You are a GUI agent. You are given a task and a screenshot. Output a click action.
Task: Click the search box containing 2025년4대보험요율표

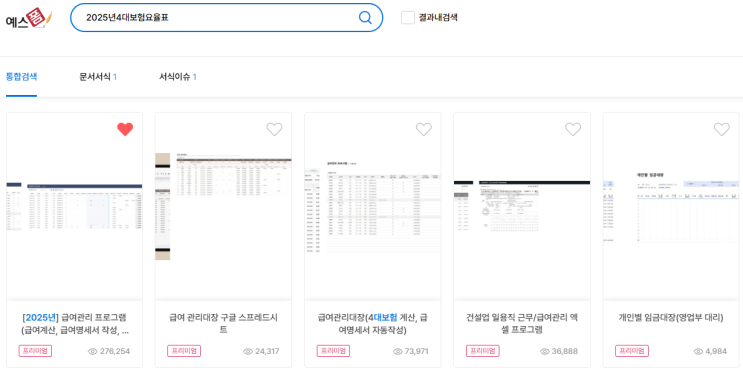tap(227, 18)
